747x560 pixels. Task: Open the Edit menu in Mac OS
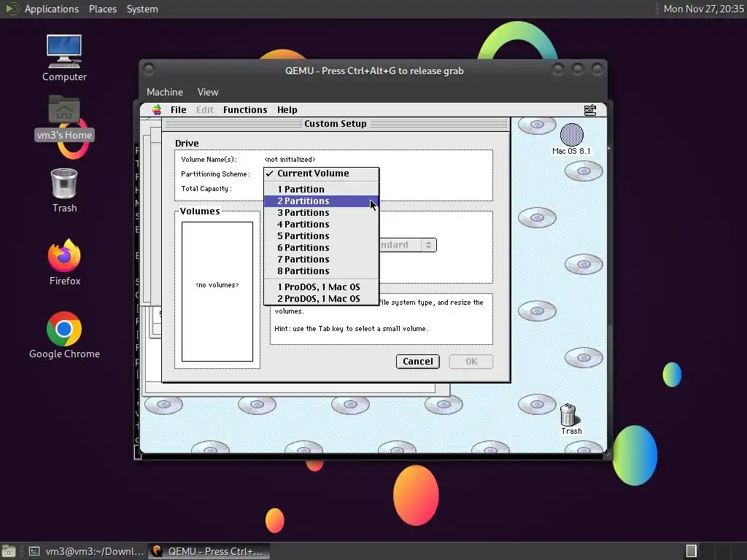[x=205, y=110]
